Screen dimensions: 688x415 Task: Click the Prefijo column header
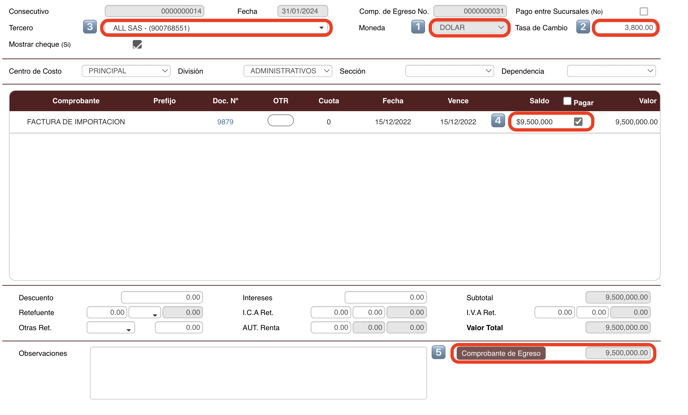click(165, 101)
